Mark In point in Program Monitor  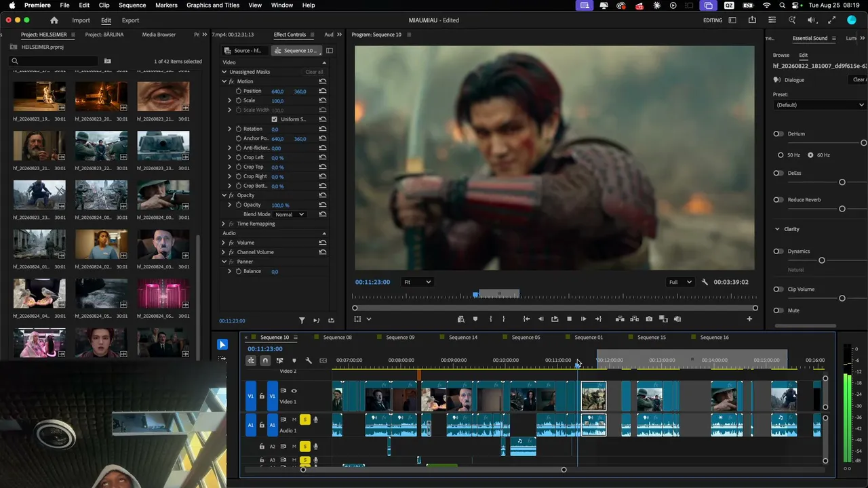coord(490,319)
